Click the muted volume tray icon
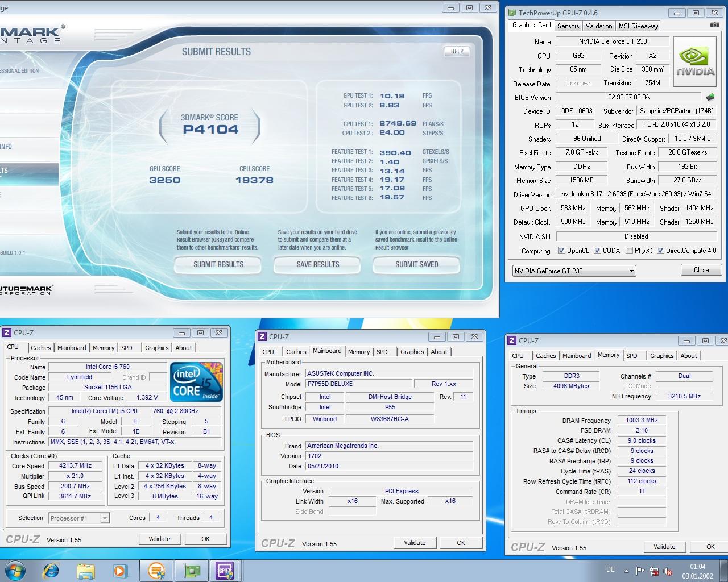Image resolution: width=728 pixels, height=582 pixels. coord(668,571)
